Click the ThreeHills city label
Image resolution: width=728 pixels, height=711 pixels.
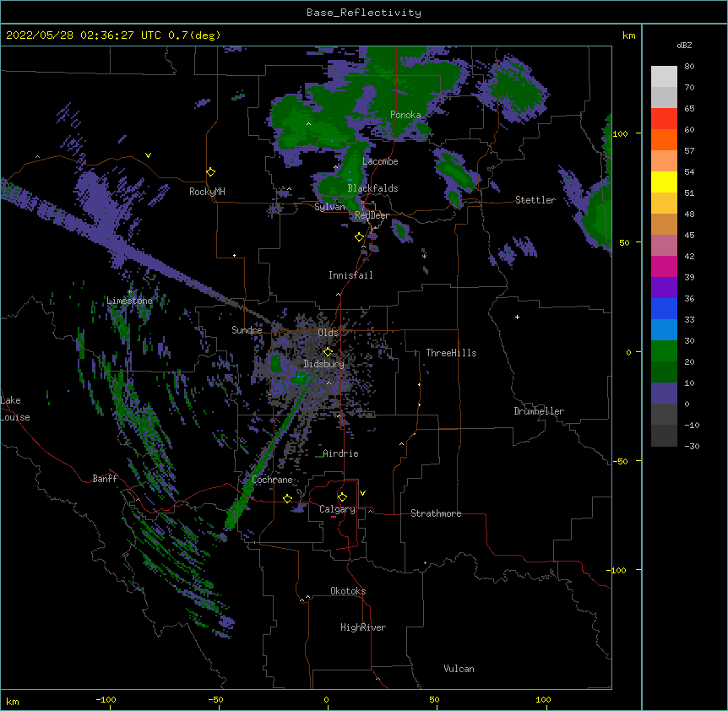pos(451,353)
